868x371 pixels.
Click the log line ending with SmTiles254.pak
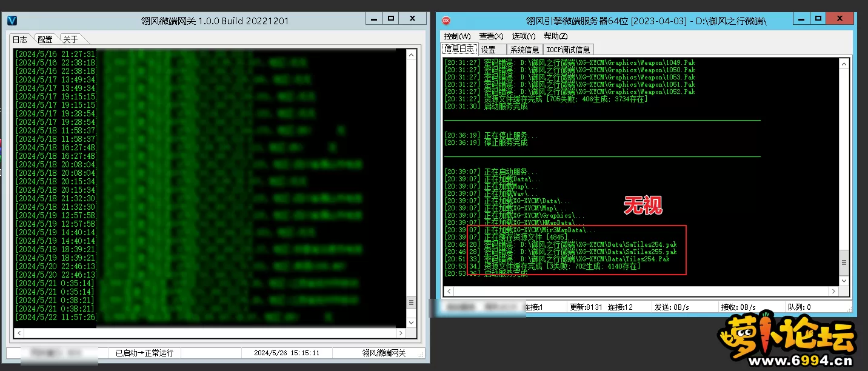tap(560, 244)
